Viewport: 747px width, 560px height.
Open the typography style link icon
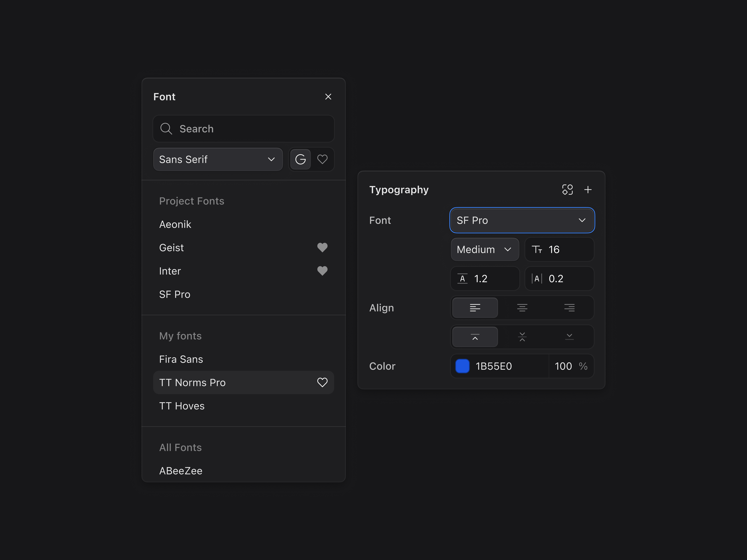coord(567,189)
